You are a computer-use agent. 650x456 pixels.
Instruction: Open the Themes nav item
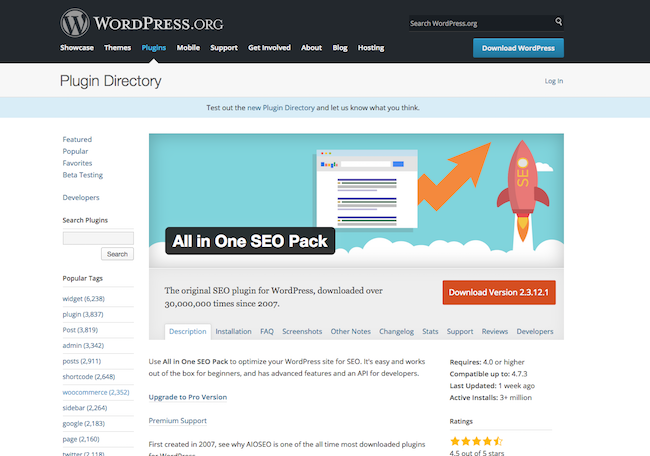(117, 48)
